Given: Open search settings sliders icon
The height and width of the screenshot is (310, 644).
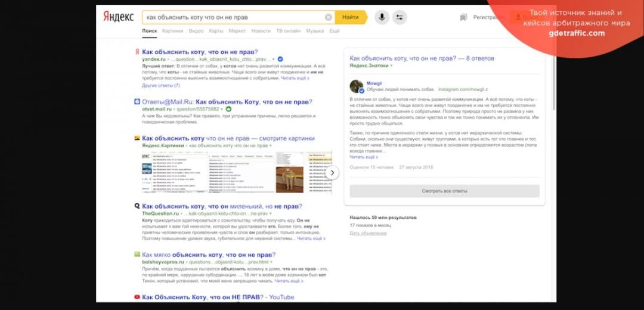Looking at the screenshot, I should (400, 17).
